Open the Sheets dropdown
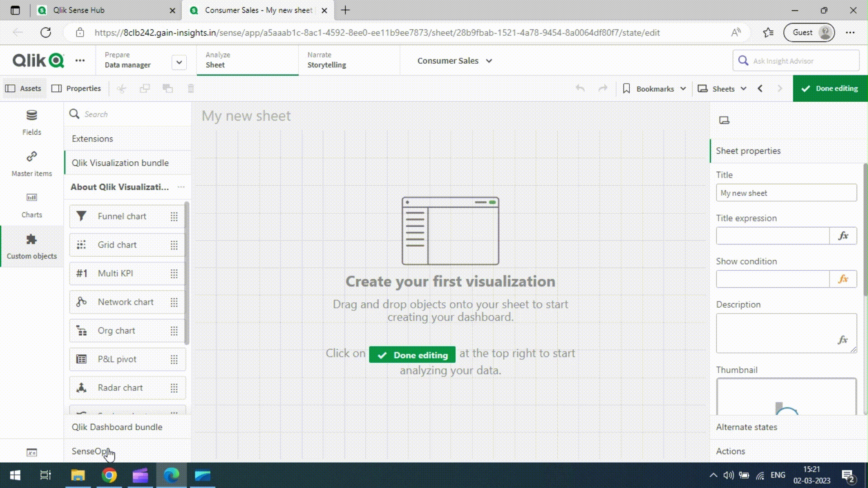 [x=722, y=89]
